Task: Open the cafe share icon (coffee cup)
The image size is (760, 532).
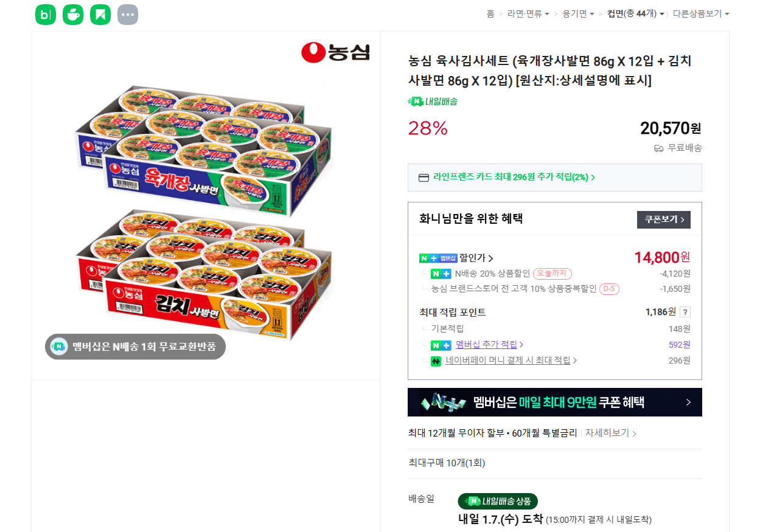Action: [72, 15]
